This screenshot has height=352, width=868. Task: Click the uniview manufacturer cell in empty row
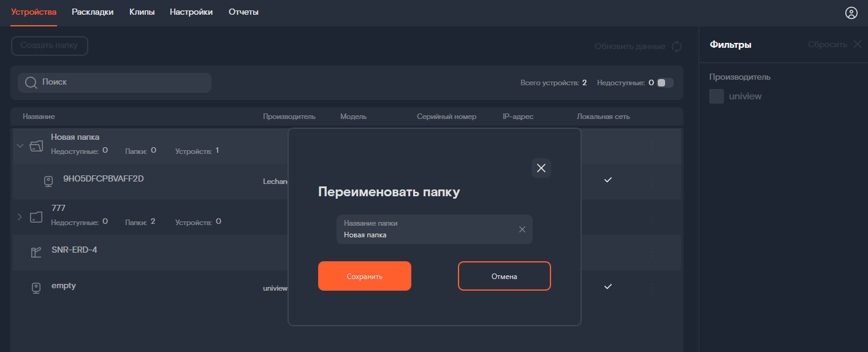tap(275, 288)
